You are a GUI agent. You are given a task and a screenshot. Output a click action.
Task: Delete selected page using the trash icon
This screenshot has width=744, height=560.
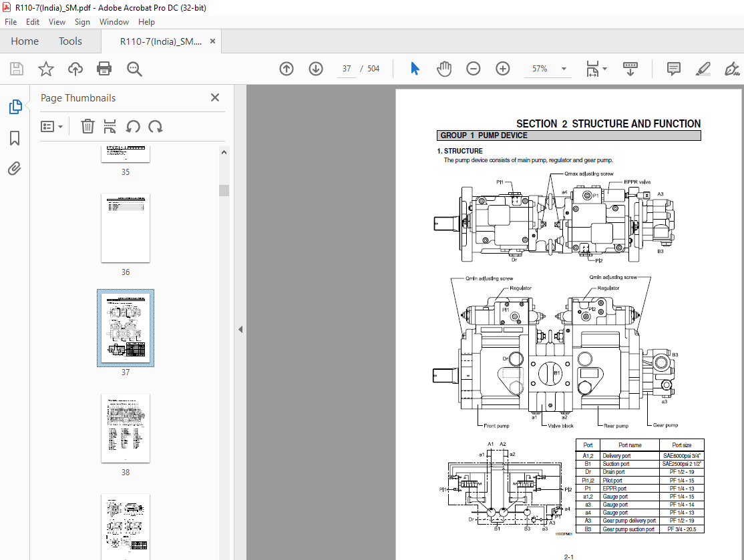pyautogui.click(x=87, y=127)
